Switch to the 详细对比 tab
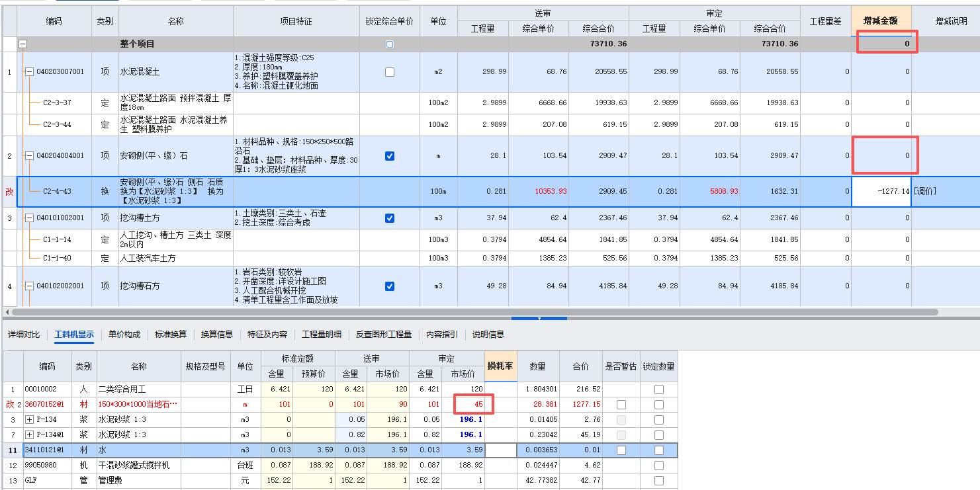 (x=24, y=335)
